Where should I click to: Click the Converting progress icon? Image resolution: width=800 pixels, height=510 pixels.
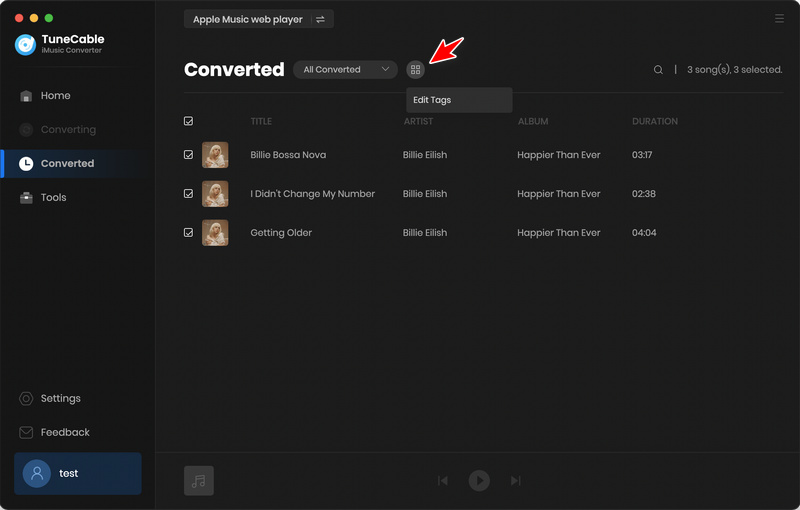[x=26, y=130]
